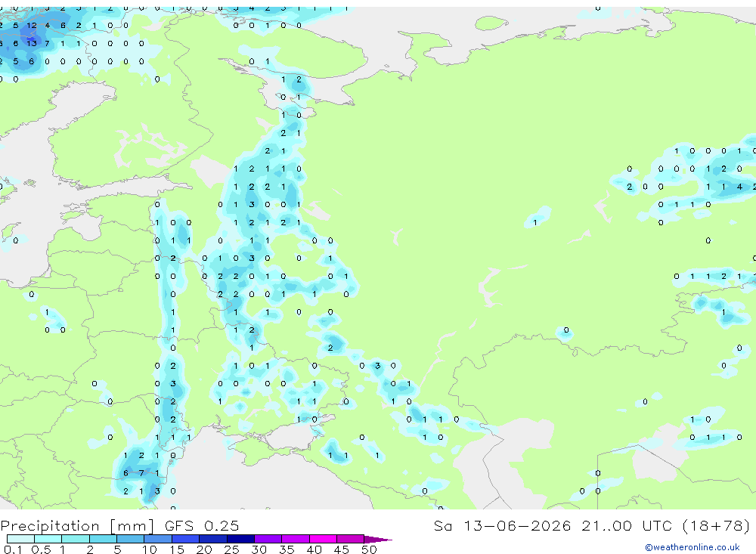
Task: Pick the 30–35 mm violet legend swatch
Action: (x=268, y=539)
